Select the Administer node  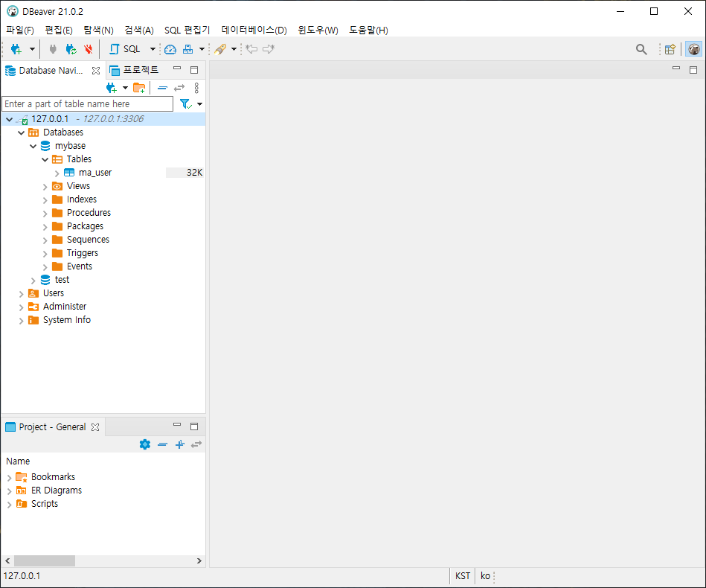point(65,307)
